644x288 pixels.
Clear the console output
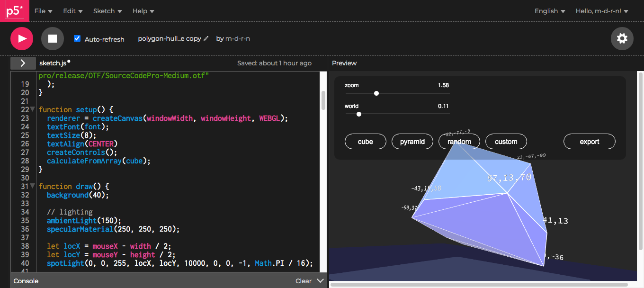pyautogui.click(x=304, y=281)
